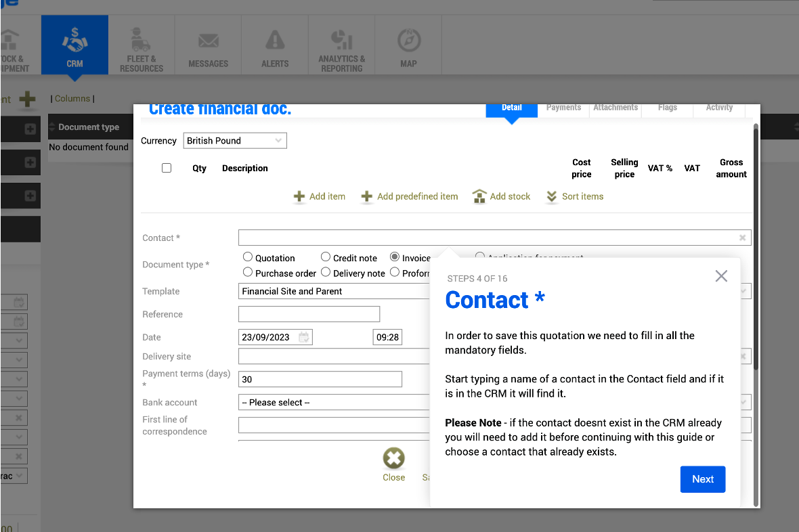This screenshot has width=799, height=532.
Task: Tick the select-all items checkbox
Action: tap(167, 168)
